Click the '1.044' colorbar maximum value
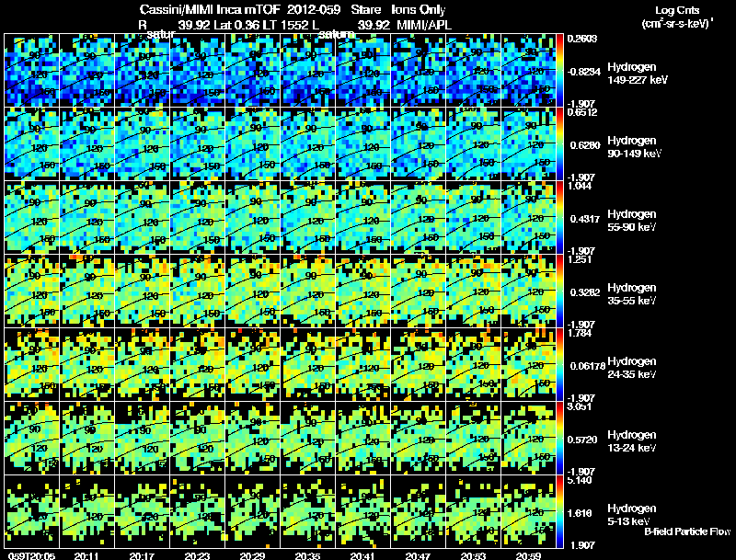736x560 pixels. coord(580,186)
